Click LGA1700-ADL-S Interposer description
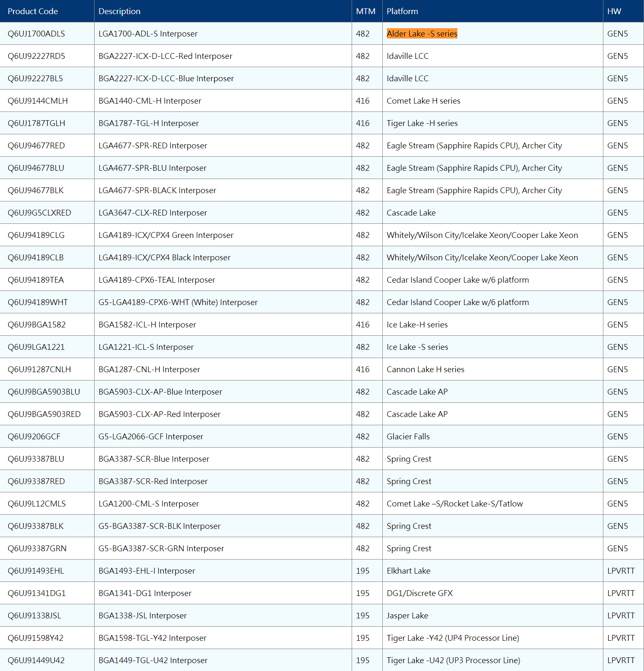The image size is (644, 671). coord(148,34)
